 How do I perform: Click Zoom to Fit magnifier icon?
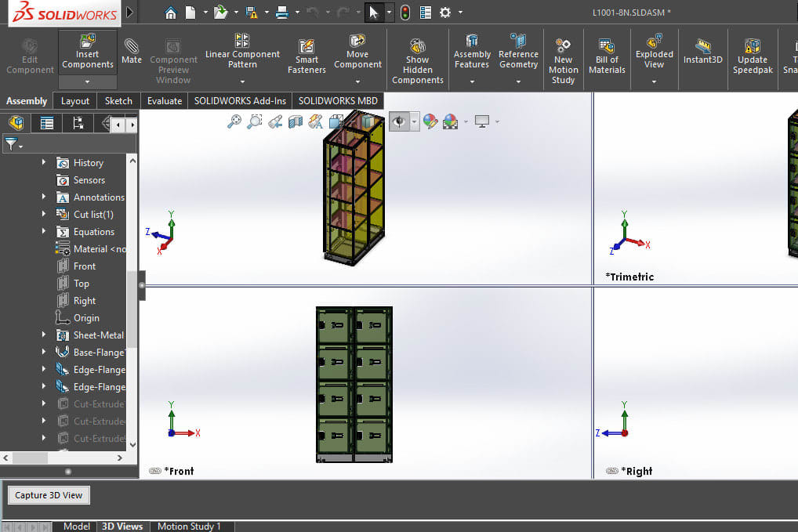[x=234, y=121]
